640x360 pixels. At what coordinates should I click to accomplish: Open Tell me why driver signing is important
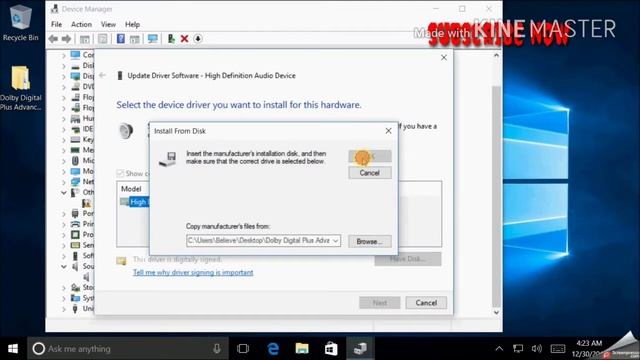(193, 272)
